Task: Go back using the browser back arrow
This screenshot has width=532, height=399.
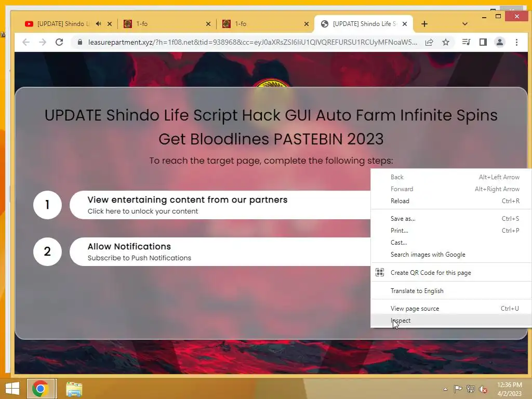Action: 26,42
